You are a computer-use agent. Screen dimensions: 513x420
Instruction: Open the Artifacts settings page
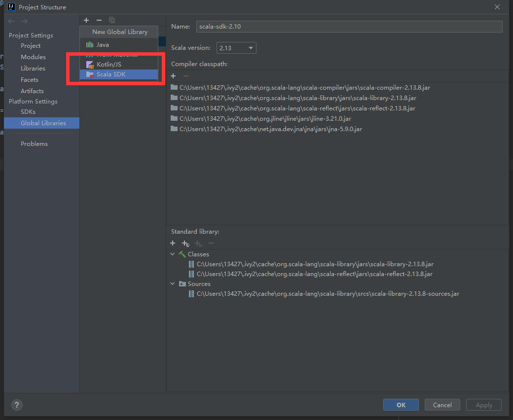coord(32,91)
